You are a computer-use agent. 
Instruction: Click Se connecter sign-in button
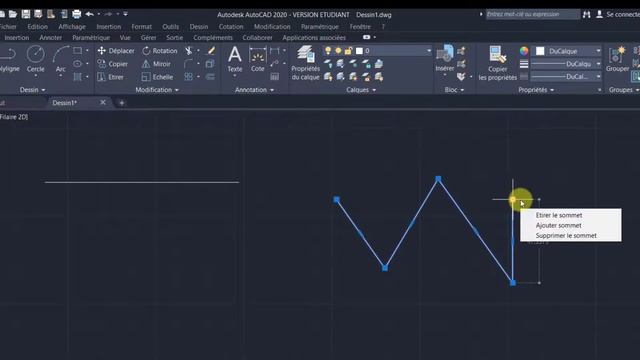click(619, 14)
